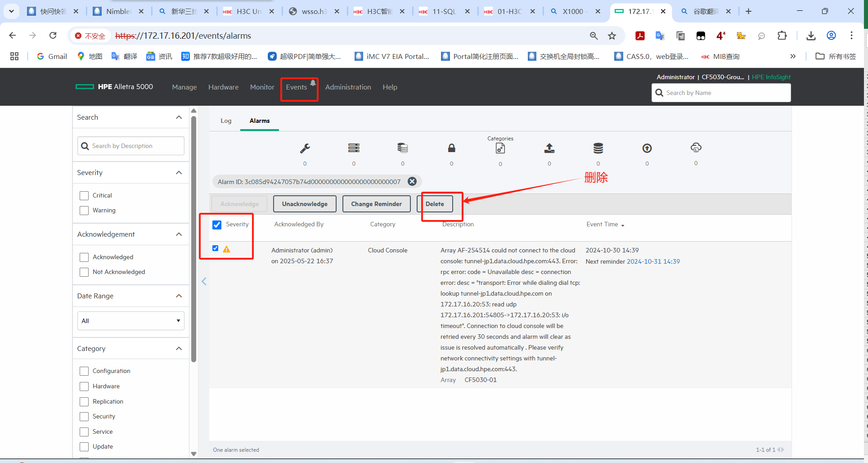
Task: Collapse the Search section
Action: point(179,117)
